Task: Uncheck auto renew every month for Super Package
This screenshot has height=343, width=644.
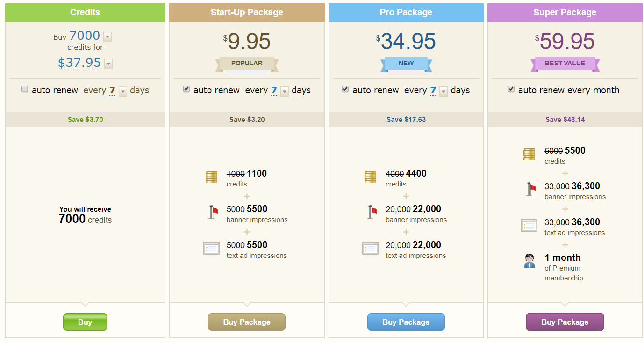Action: [511, 89]
